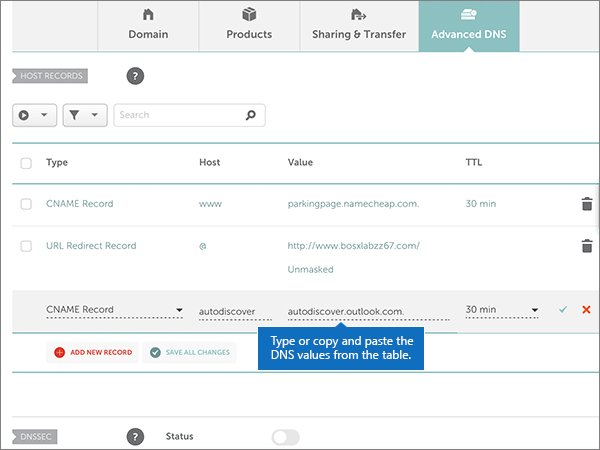The image size is (600, 450).
Task: Check the www CNAME Record checkbox
Action: click(x=26, y=204)
